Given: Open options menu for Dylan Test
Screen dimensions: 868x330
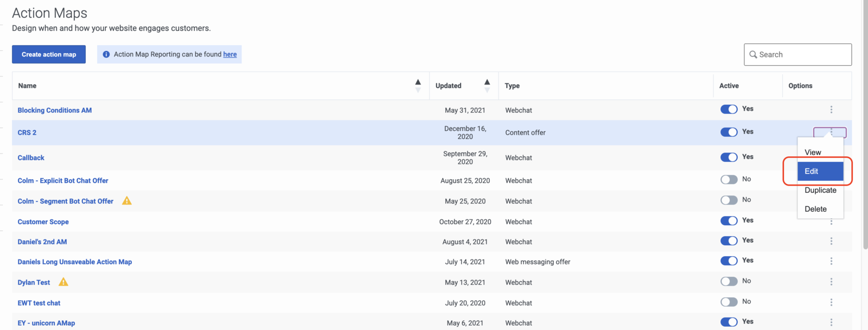Looking at the screenshot, I should tap(831, 282).
